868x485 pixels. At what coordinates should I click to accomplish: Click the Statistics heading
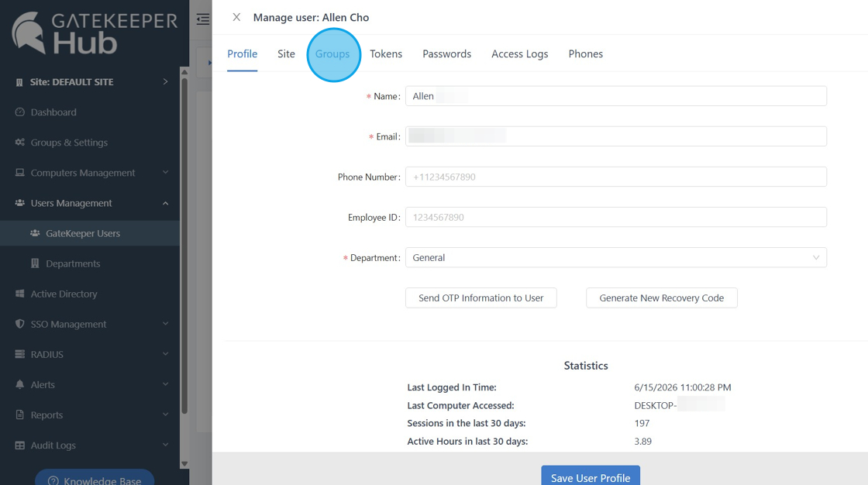pyautogui.click(x=586, y=366)
